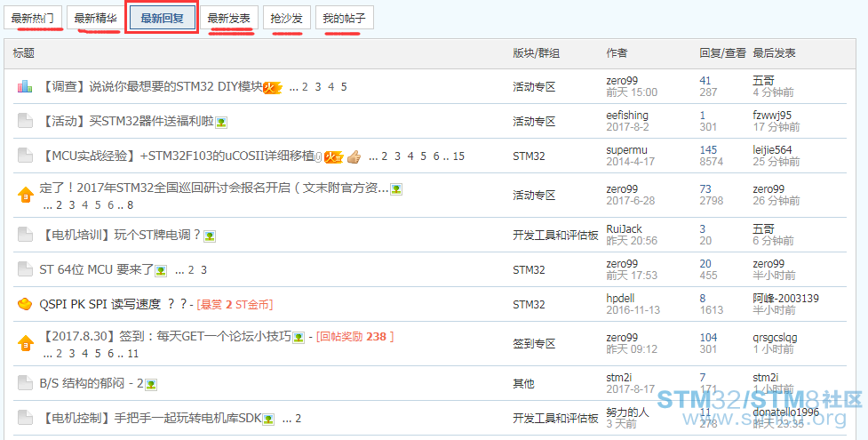The height and width of the screenshot is (440, 868).
Task: Click image icon after 玩个ST牌电调？
Action: [x=210, y=236]
